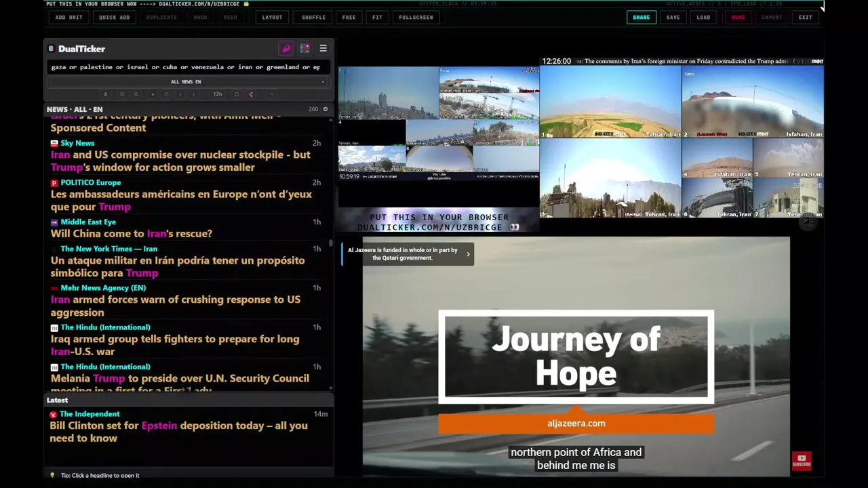Screen dimensions: 868x488
Task: Click Tehran camera 1 feed thumbnail
Action: click(x=610, y=102)
